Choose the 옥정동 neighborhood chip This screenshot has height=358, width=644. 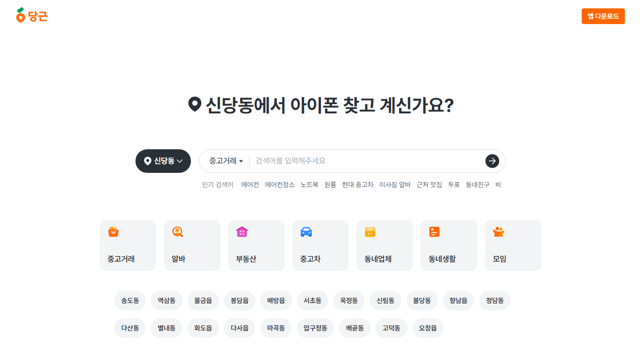tap(349, 301)
